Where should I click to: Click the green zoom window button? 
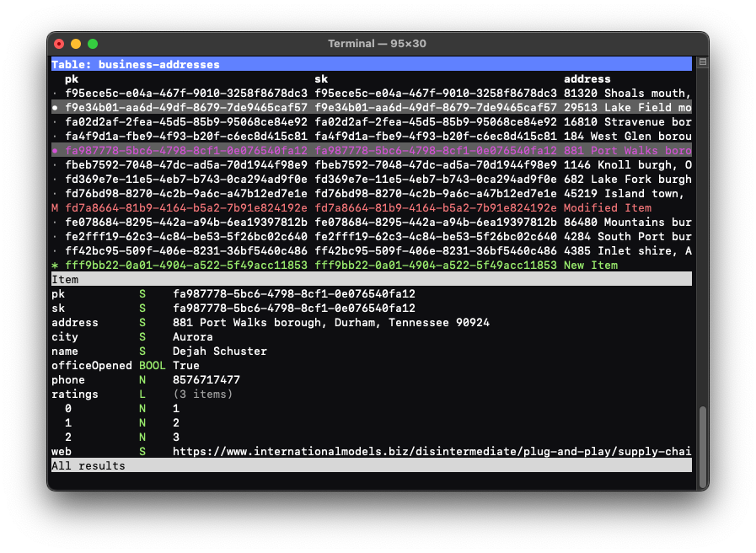tap(93, 44)
